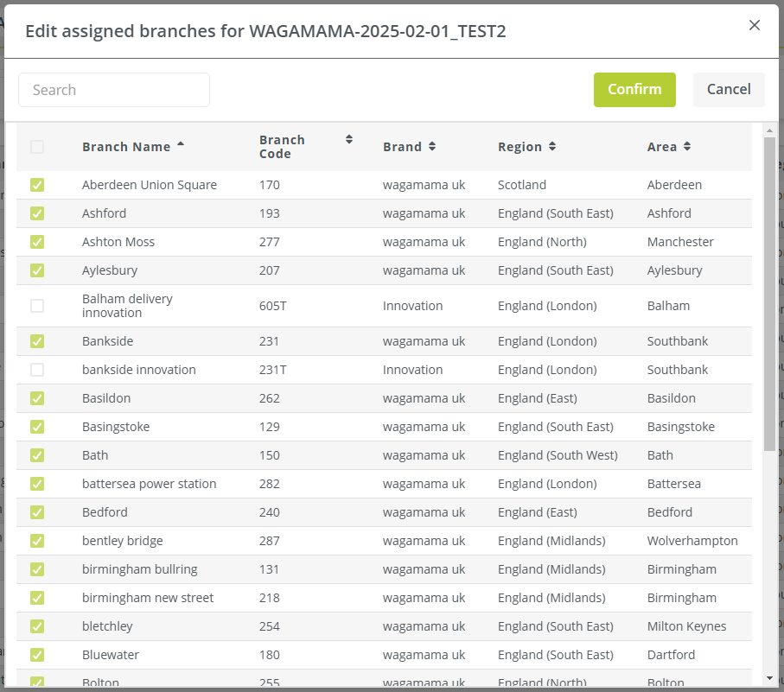Deselect the Bath branch checkbox
This screenshot has height=692, width=784.
37,455
